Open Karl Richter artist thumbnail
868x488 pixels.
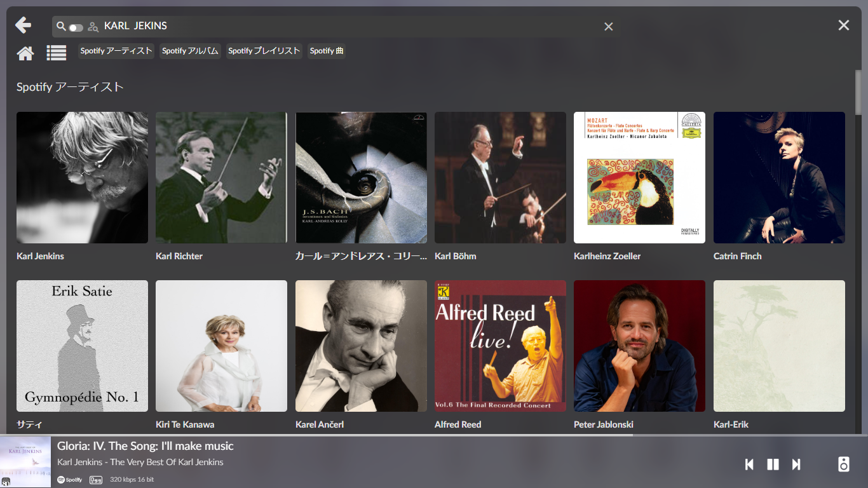click(221, 178)
